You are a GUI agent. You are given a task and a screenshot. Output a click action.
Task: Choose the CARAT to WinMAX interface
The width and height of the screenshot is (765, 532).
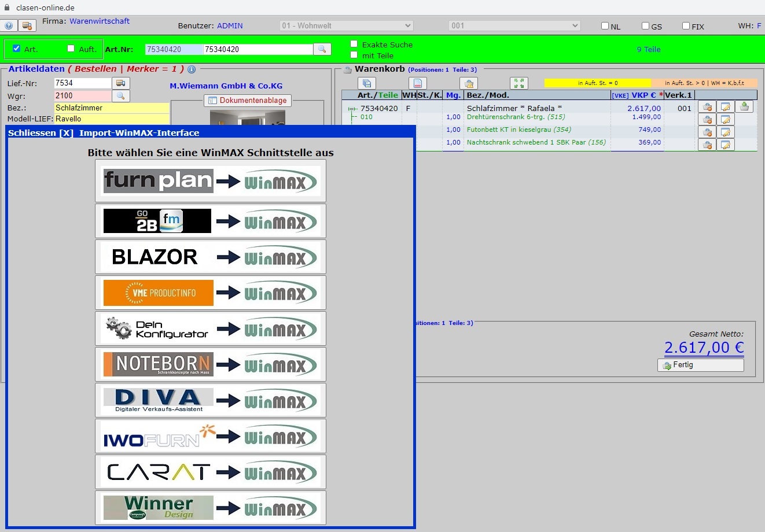coord(211,472)
